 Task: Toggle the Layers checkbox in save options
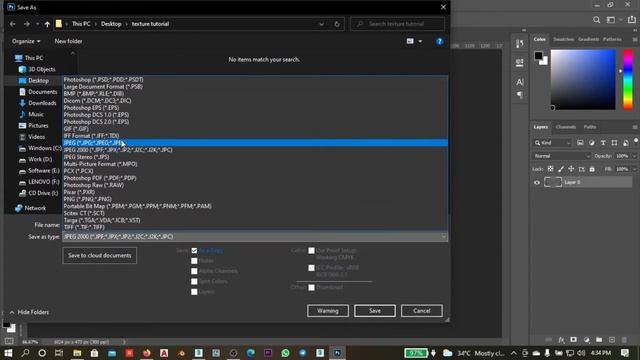pos(194,292)
